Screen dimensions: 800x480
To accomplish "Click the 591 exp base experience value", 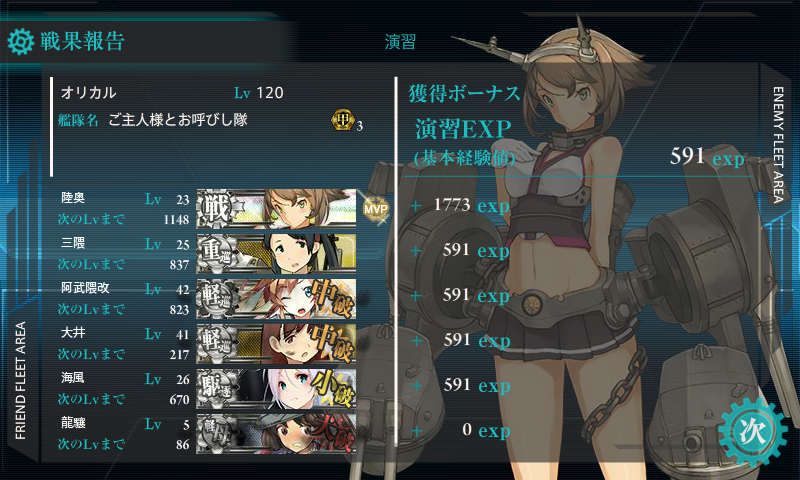I will 707,157.
